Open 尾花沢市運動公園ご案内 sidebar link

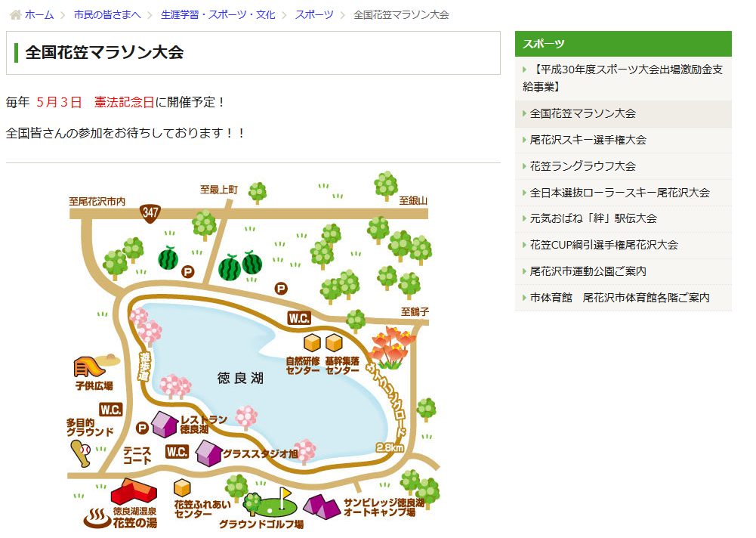623,272
